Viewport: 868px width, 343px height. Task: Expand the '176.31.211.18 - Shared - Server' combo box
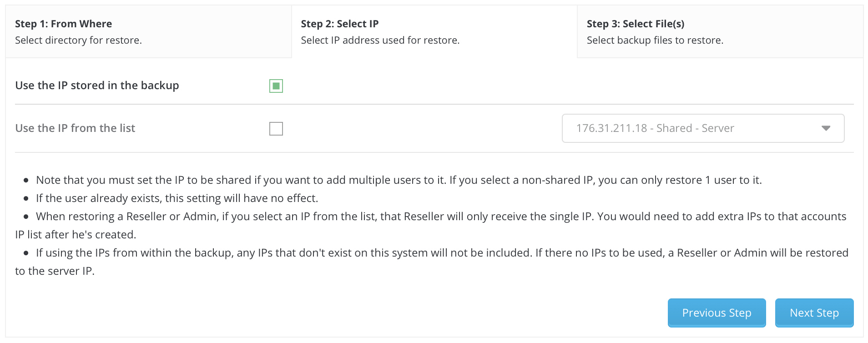click(x=702, y=128)
